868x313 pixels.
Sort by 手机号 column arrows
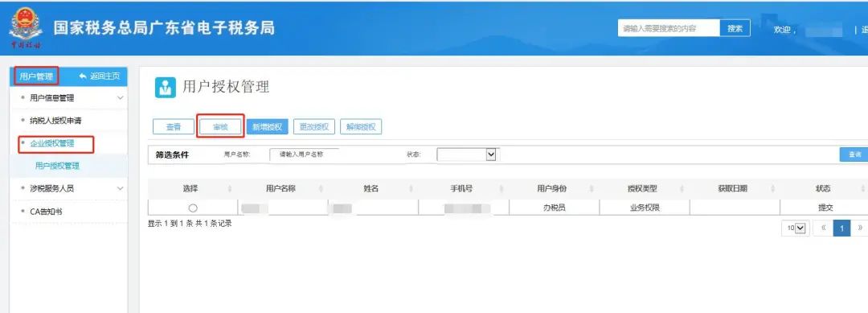[x=502, y=189]
